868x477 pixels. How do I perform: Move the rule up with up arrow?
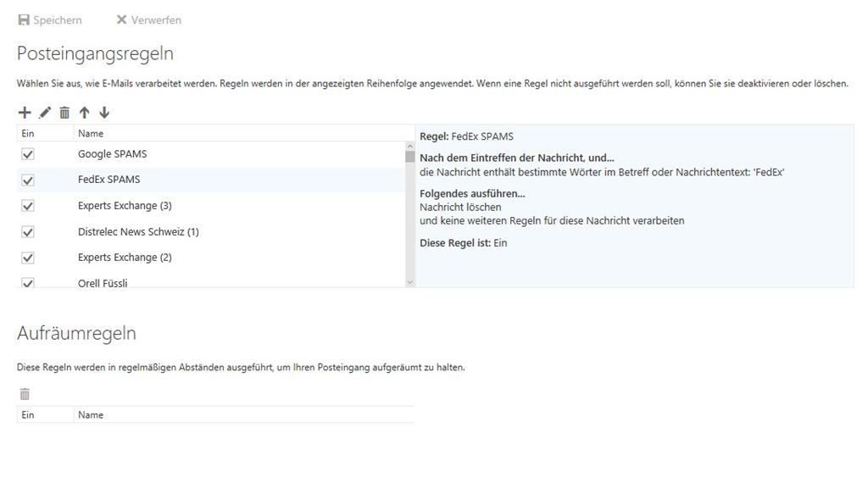click(x=84, y=113)
